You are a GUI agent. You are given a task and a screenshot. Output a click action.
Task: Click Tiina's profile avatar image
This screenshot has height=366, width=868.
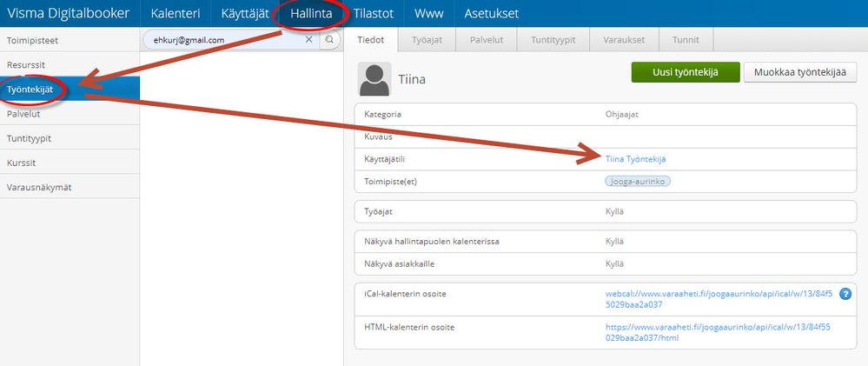point(374,79)
